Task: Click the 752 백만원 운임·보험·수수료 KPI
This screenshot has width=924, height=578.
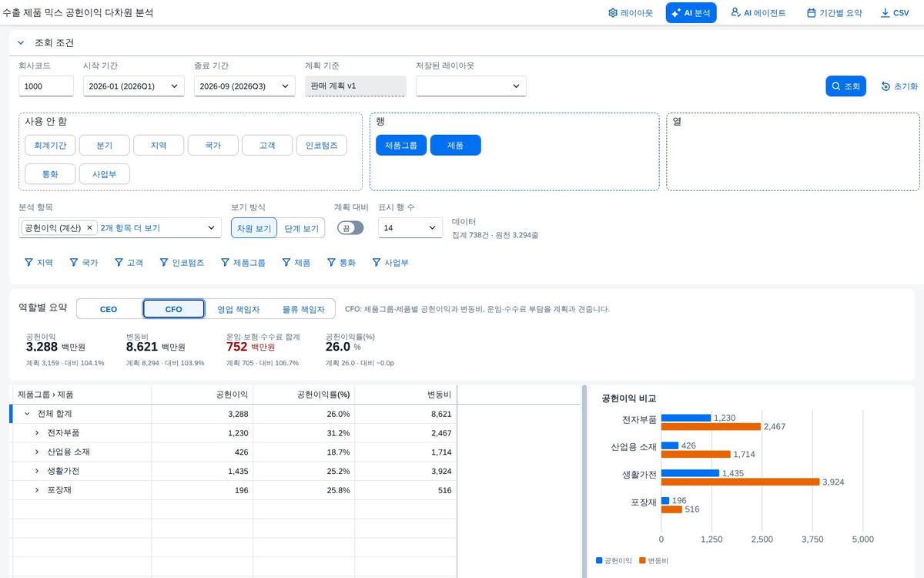Action: point(250,347)
